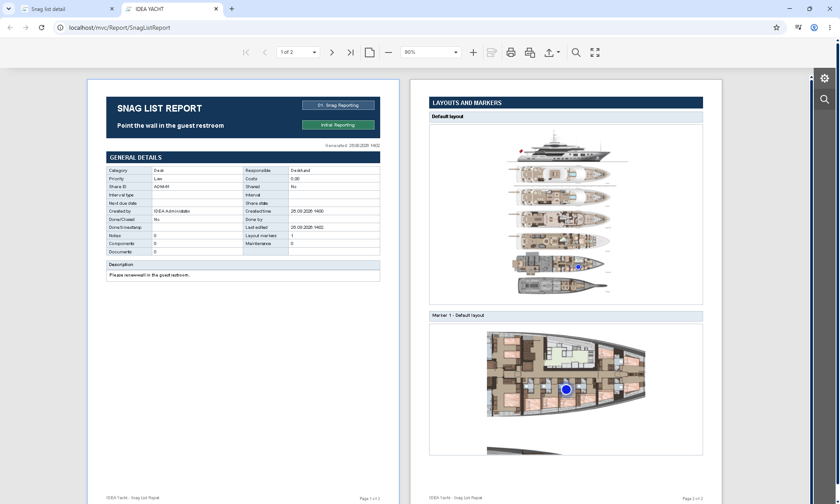Click the edit fields highlight icon
This screenshot has width=840, height=504.
(492, 52)
